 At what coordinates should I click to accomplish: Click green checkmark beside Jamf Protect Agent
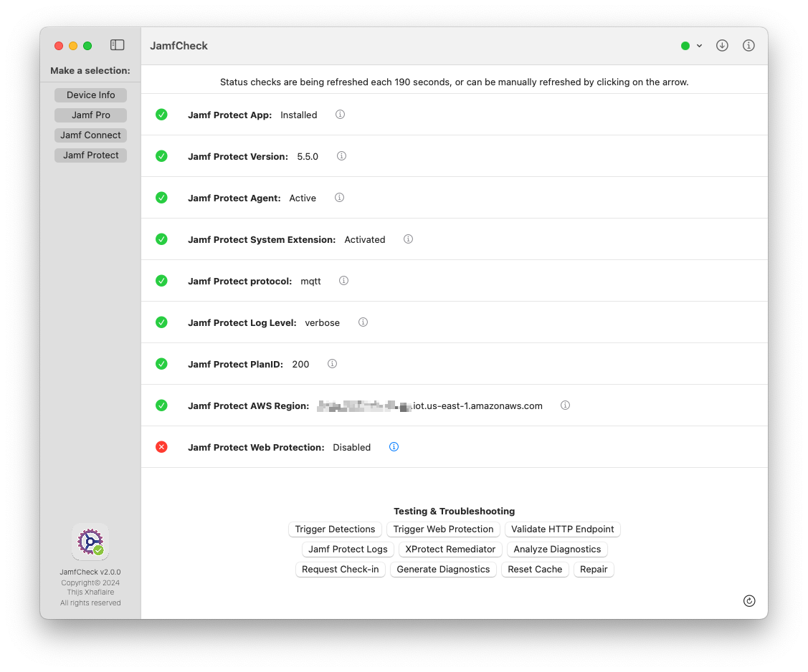click(161, 198)
